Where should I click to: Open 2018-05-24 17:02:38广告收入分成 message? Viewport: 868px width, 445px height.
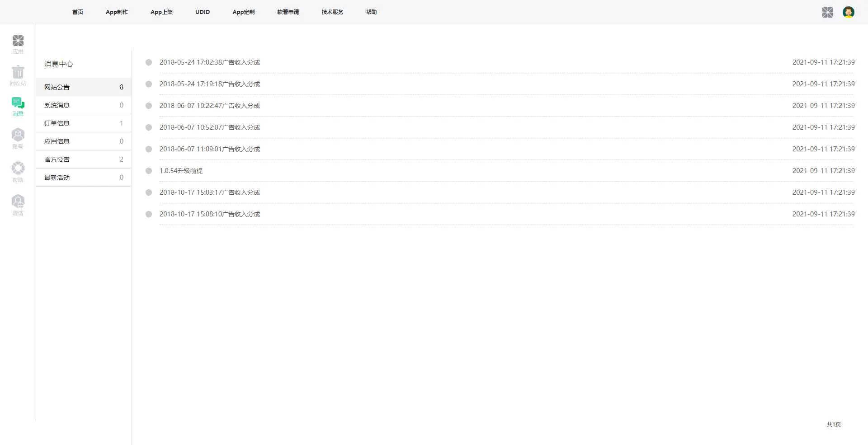coord(210,62)
